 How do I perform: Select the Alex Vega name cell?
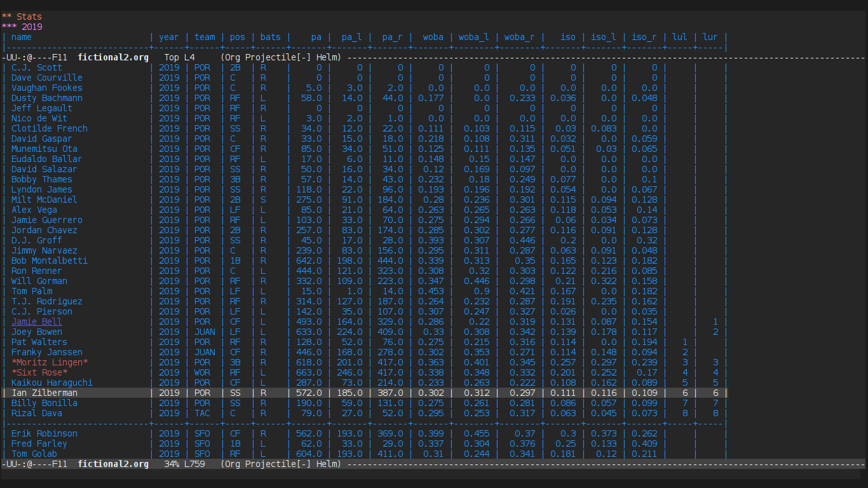tap(34, 210)
